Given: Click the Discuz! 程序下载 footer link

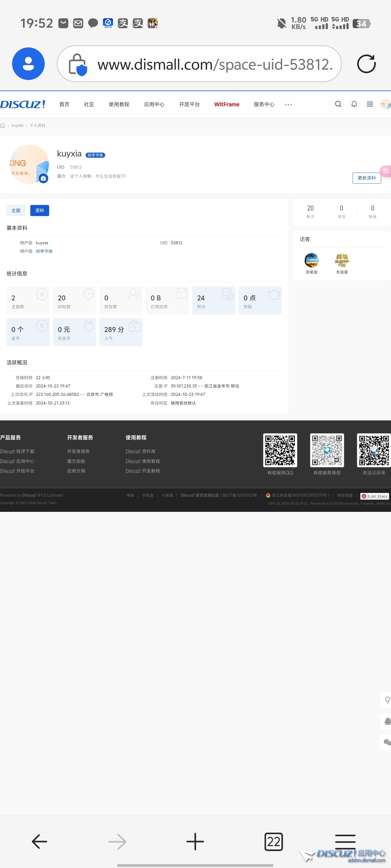Looking at the screenshot, I should click(17, 451).
